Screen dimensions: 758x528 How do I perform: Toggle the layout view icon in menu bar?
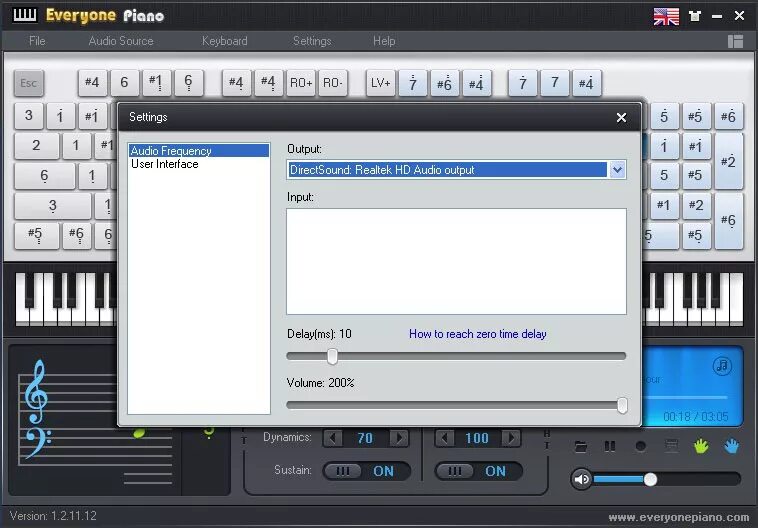pyautogui.click(x=735, y=41)
